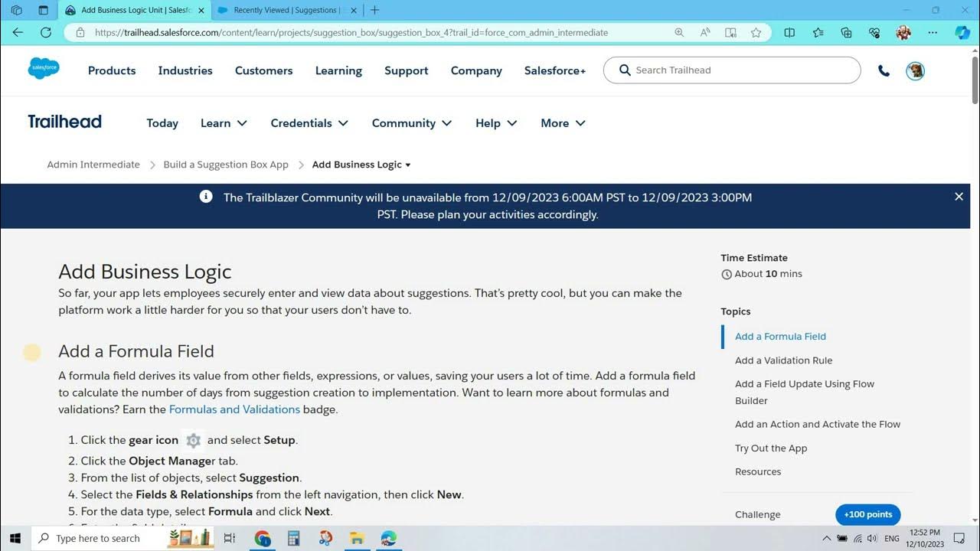Open the Admin Intermediate breadcrumb link
Viewport: 980px width, 551px height.
[x=93, y=165]
